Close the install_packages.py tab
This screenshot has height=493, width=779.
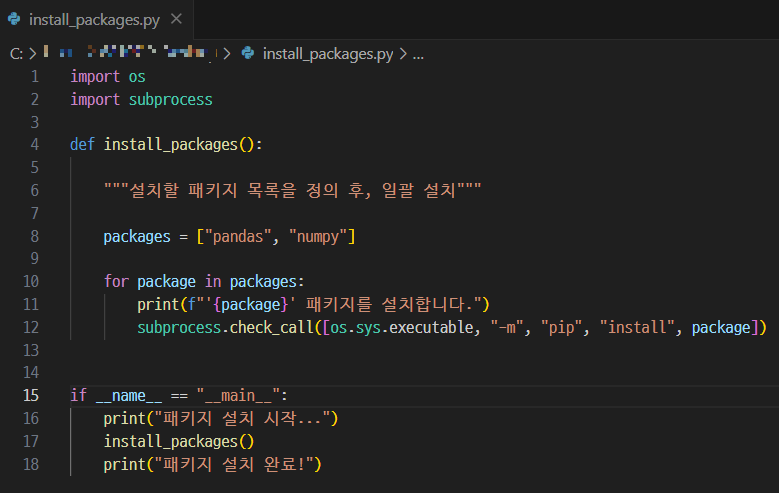pyautogui.click(x=176, y=19)
